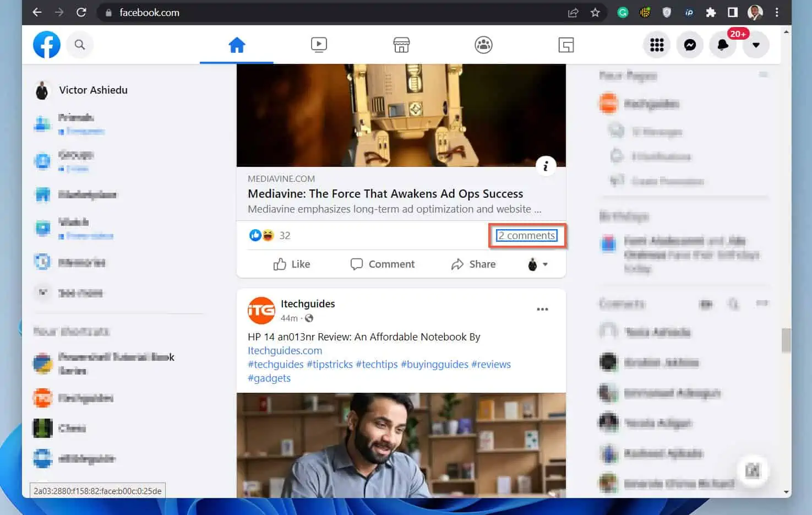Open the Marketplace tab

(401, 45)
